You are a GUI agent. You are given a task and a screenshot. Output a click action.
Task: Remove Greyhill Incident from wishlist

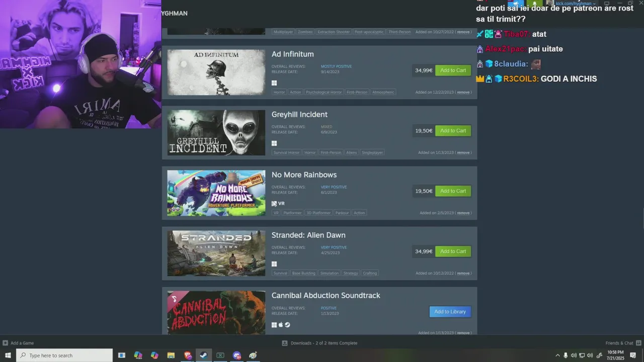(463, 152)
